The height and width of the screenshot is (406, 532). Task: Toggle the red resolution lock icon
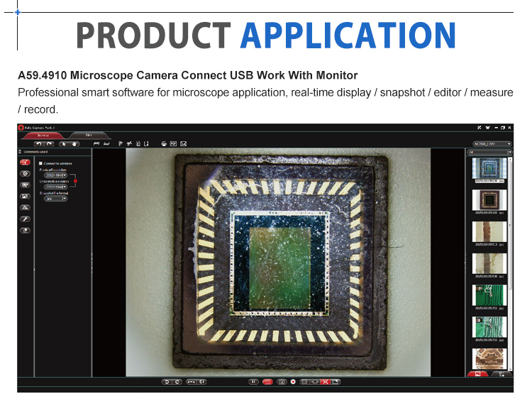74,181
